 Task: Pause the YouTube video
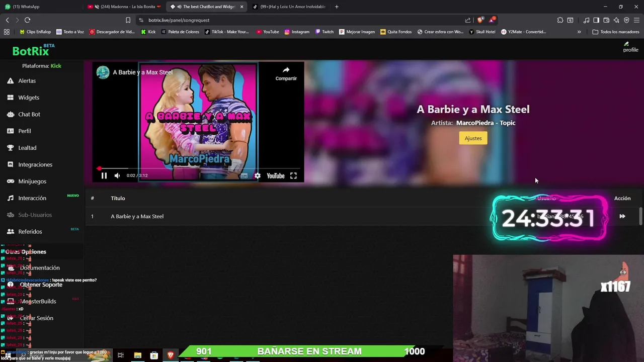104,175
